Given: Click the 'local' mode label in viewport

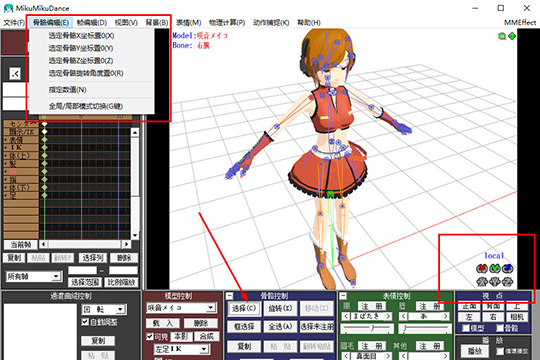Looking at the screenshot, I should tap(495, 256).
